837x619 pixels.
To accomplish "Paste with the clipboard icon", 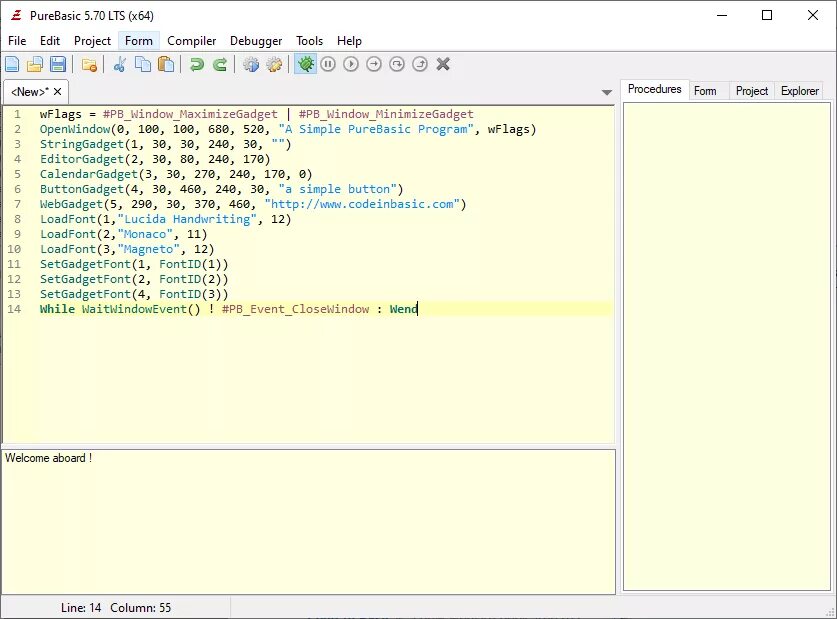I will click(166, 65).
